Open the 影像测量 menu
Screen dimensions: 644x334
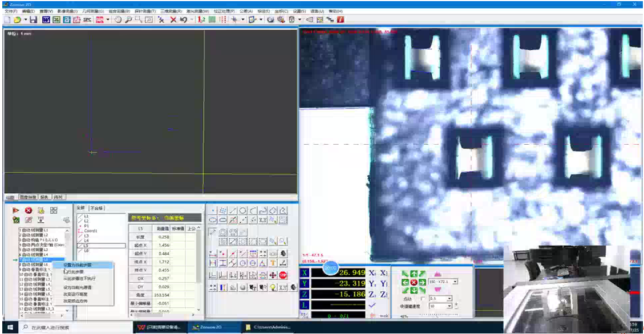pos(67,11)
